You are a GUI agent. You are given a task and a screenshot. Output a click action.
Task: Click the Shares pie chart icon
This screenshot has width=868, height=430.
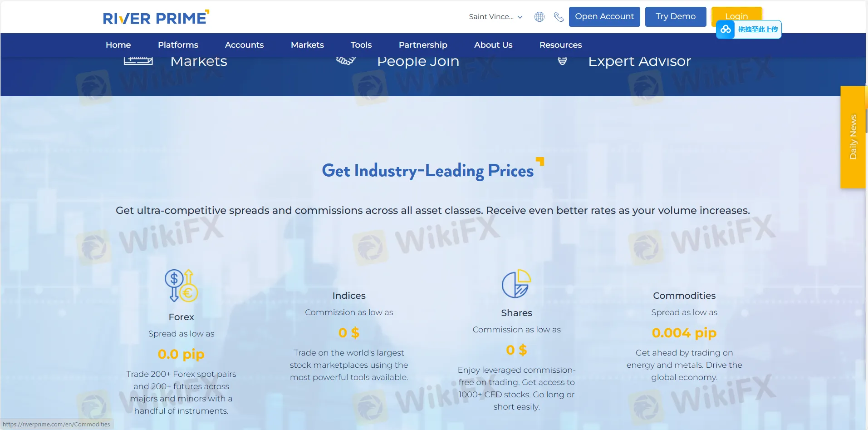point(516,284)
